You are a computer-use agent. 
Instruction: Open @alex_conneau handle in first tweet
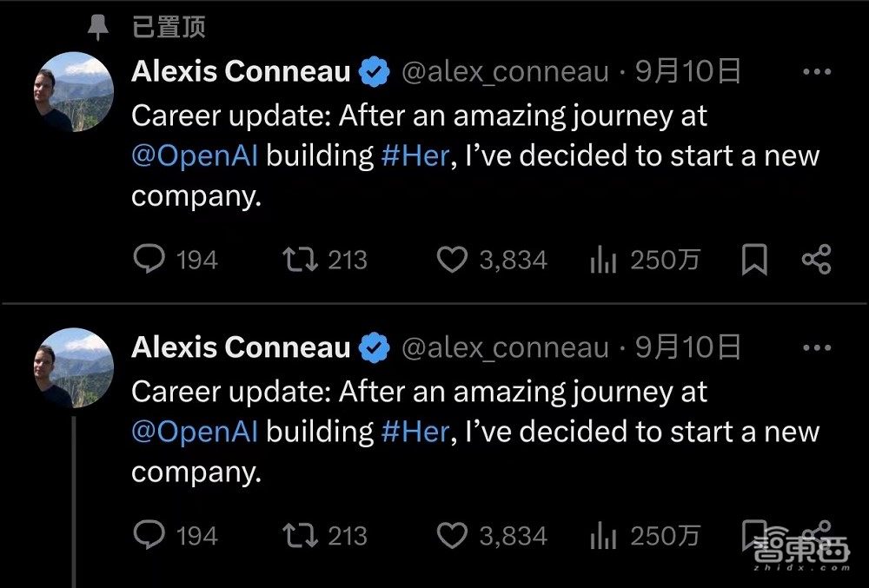[504, 72]
